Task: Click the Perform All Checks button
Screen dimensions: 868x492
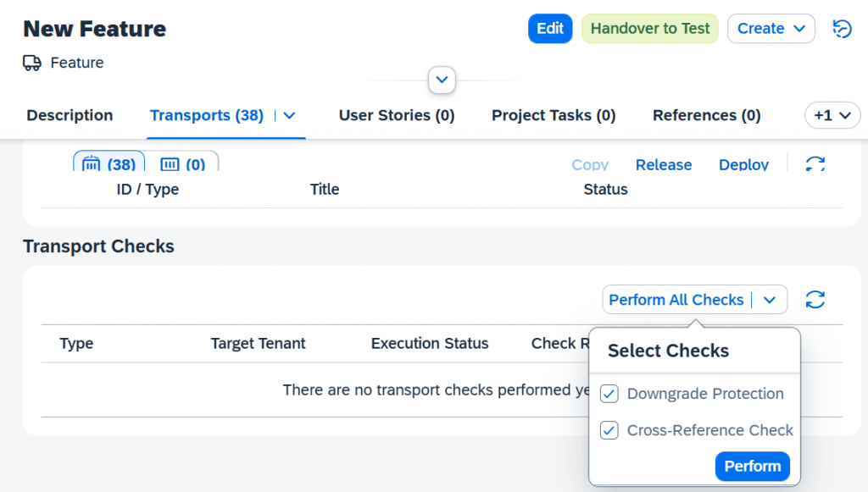Action: coord(676,300)
